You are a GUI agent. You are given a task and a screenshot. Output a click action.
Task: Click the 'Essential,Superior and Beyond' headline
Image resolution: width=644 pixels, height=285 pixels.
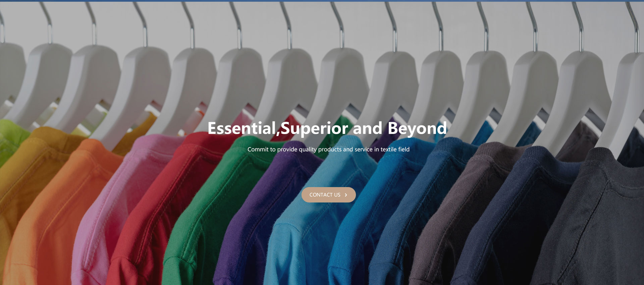[x=327, y=128]
